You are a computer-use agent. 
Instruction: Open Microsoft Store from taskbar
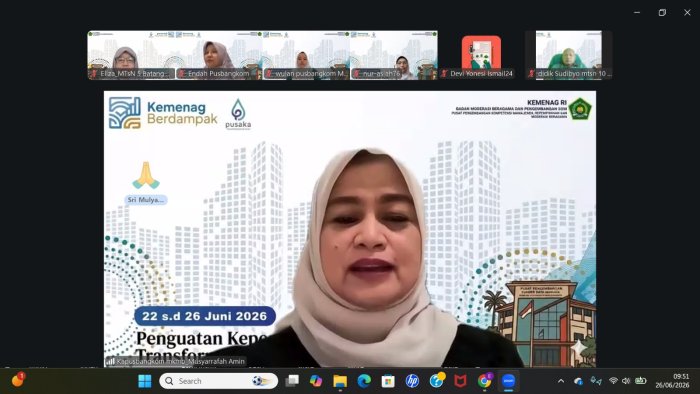point(388,381)
